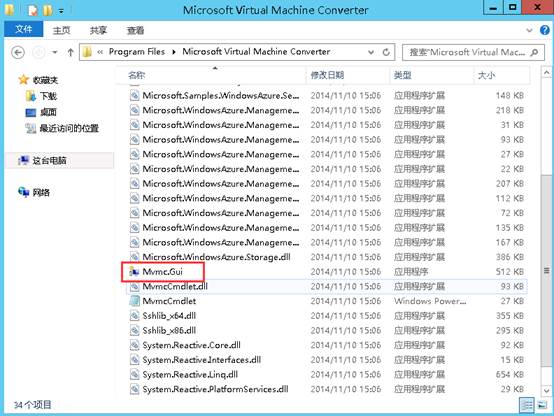Expand the ribbon chevron
The height and width of the screenshot is (416, 554).
(x=529, y=30)
